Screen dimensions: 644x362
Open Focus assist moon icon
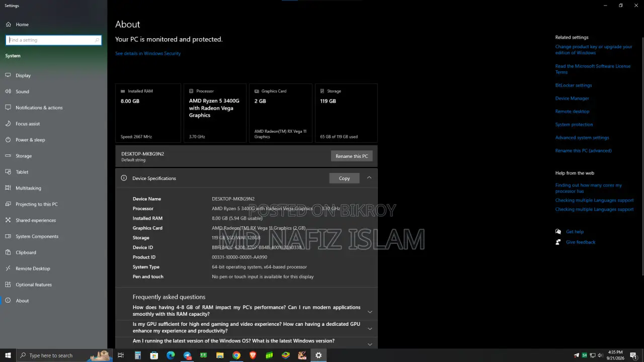tap(8, 124)
